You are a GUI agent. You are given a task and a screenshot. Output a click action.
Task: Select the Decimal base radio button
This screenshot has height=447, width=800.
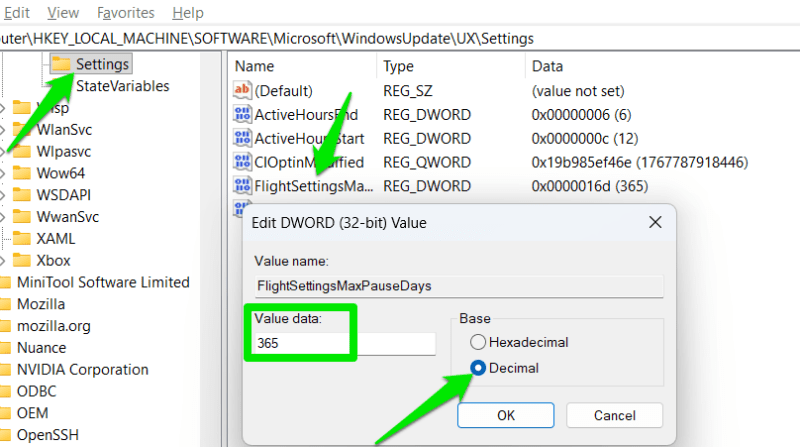point(478,368)
